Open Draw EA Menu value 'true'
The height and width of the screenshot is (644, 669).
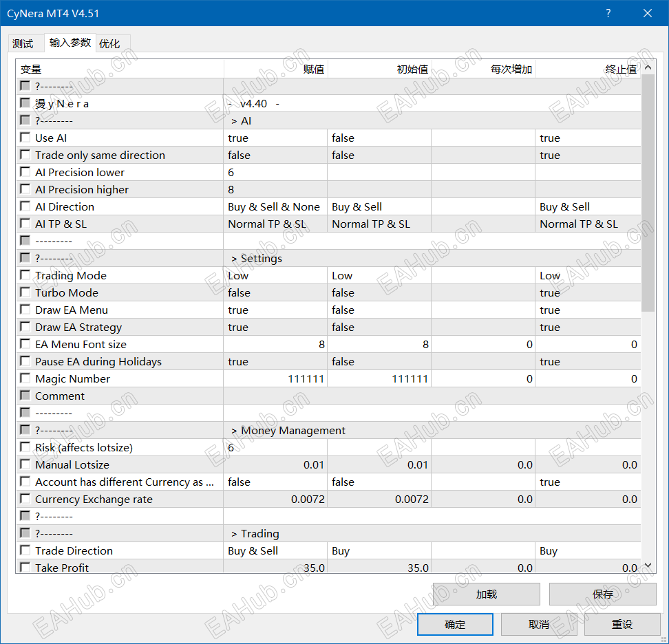[x=275, y=310]
